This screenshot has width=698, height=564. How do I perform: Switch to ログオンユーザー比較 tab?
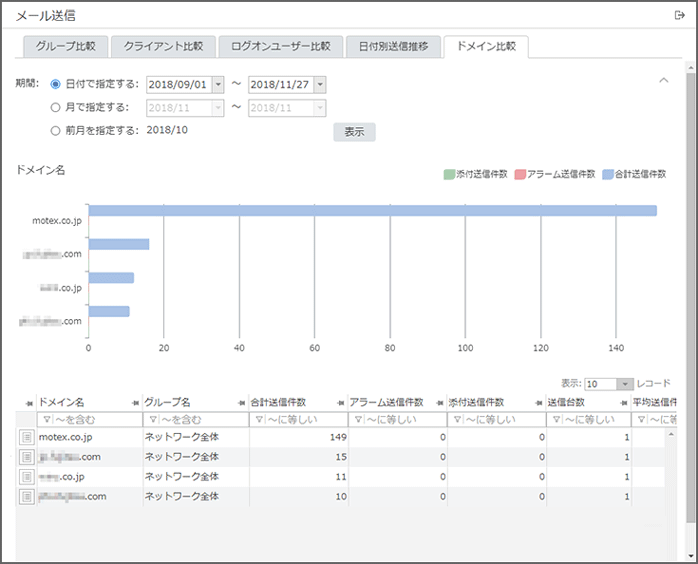click(x=281, y=46)
